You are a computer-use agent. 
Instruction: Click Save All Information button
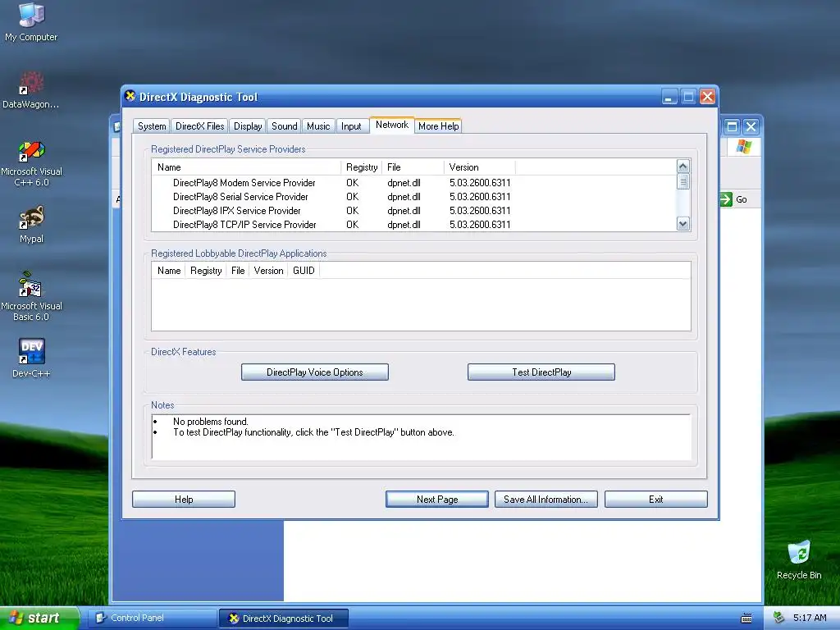pos(546,500)
